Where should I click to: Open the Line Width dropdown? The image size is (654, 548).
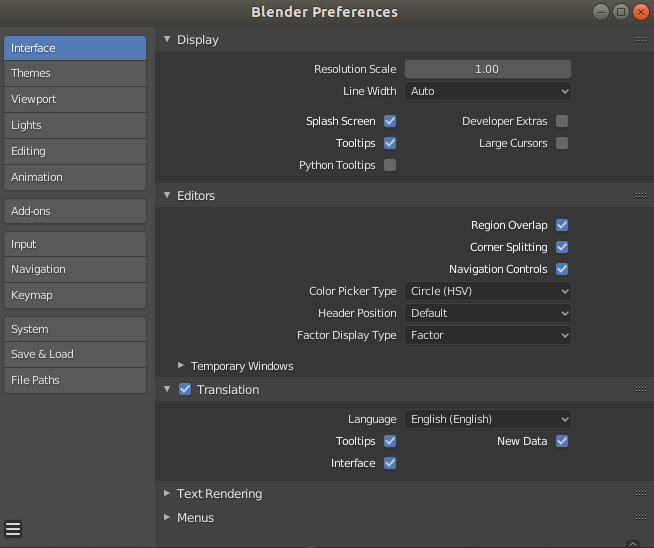pyautogui.click(x=488, y=91)
